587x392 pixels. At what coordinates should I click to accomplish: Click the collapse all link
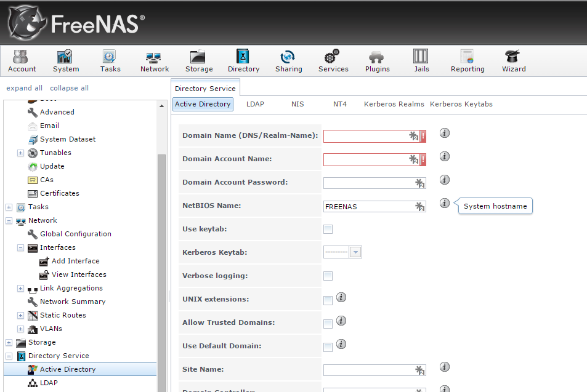pos(69,88)
